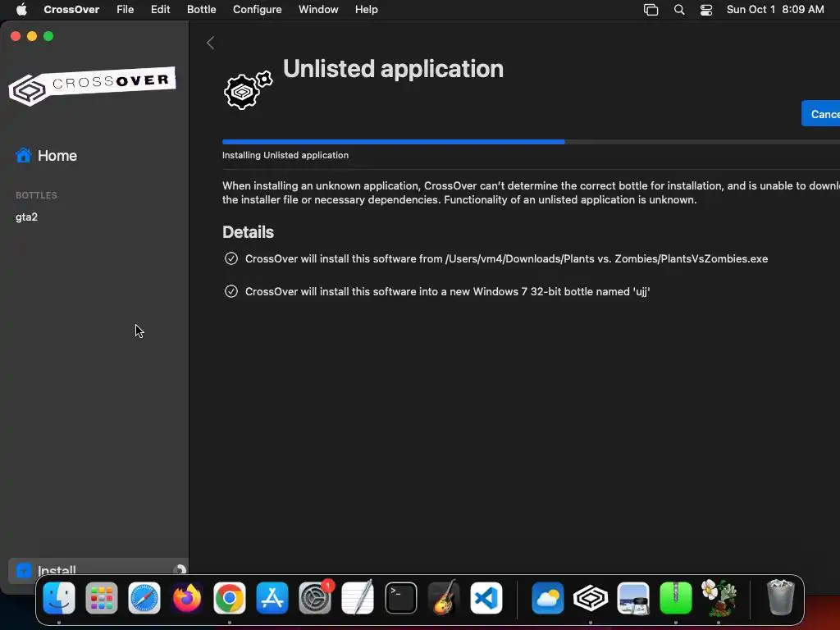Click the CrossOver logo in sidebar
This screenshot has height=630, width=840.
click(92, 85)
